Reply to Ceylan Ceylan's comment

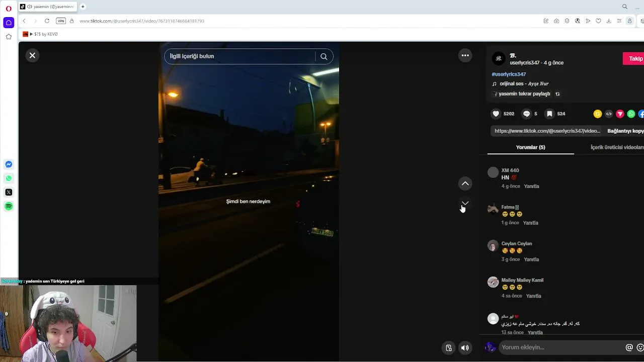click(531, 259)
